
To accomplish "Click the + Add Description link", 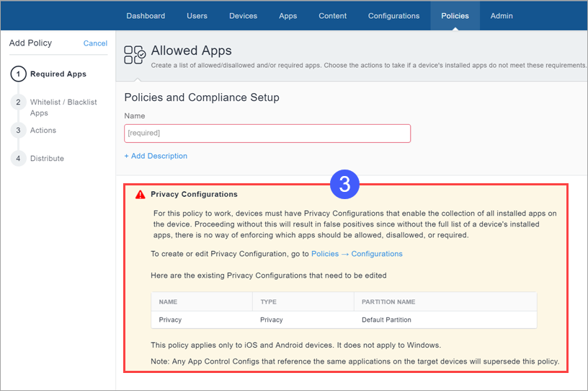I will pyautogui.click(x=156, y=156).
